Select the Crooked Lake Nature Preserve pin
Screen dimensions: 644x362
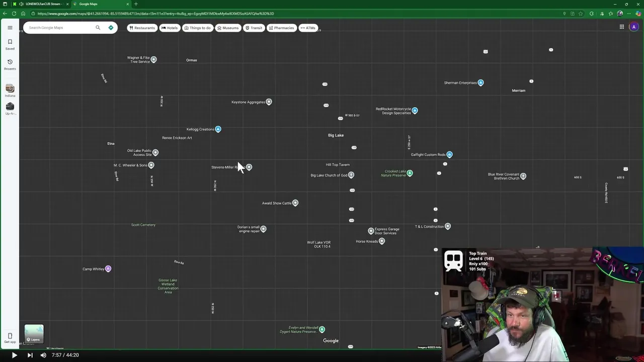[410, 173]
